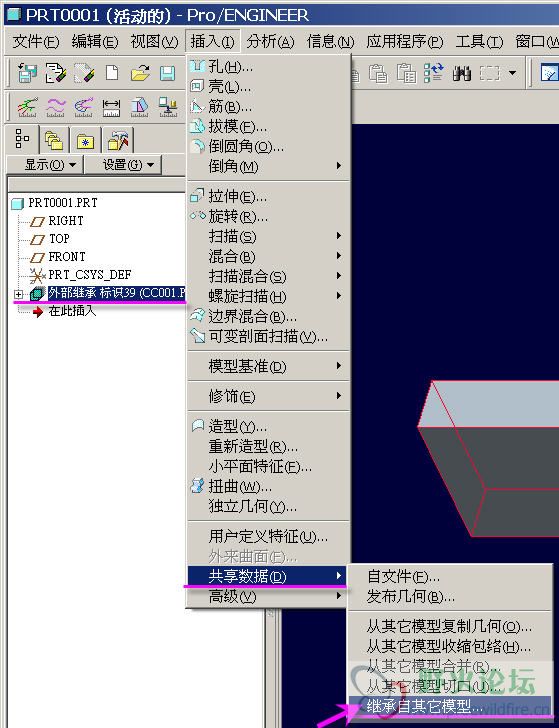Click the solid block section analysis icon
This screenshot has height=728, width=559.
[139, 107]
